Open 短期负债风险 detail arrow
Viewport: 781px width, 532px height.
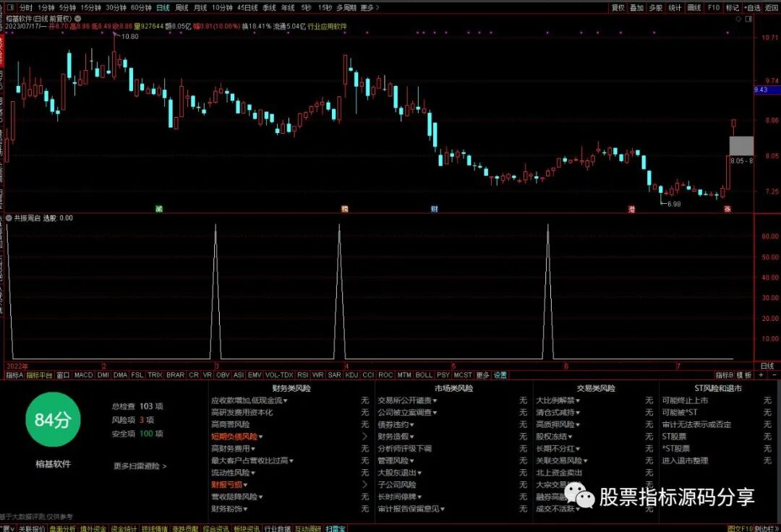coord(364,437)
